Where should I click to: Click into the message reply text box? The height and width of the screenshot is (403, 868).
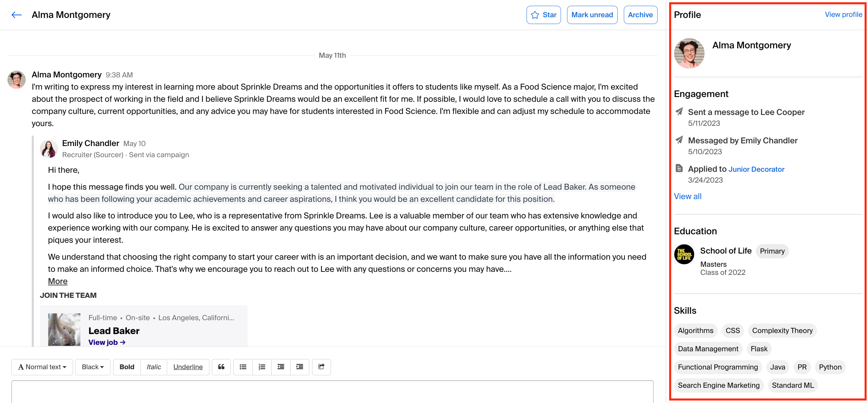(332, 392)
